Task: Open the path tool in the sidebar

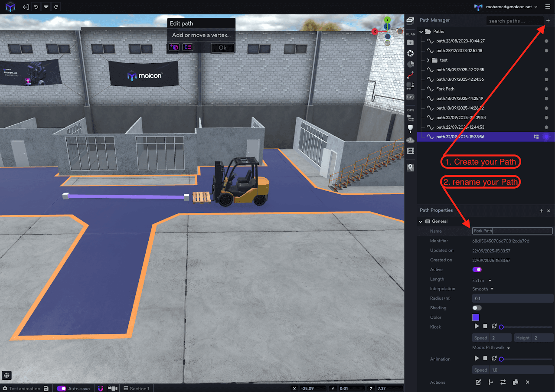Action: 410,75
